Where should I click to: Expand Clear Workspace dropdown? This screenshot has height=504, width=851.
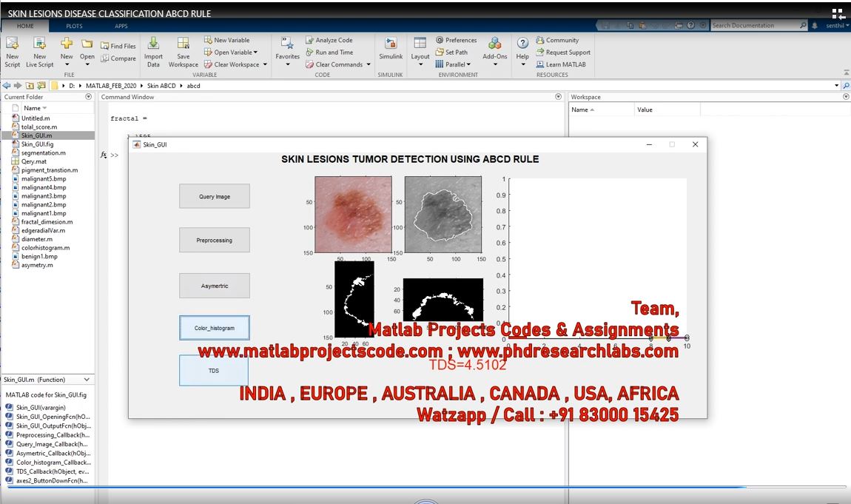pyautogui.click(x=265, y=64)
